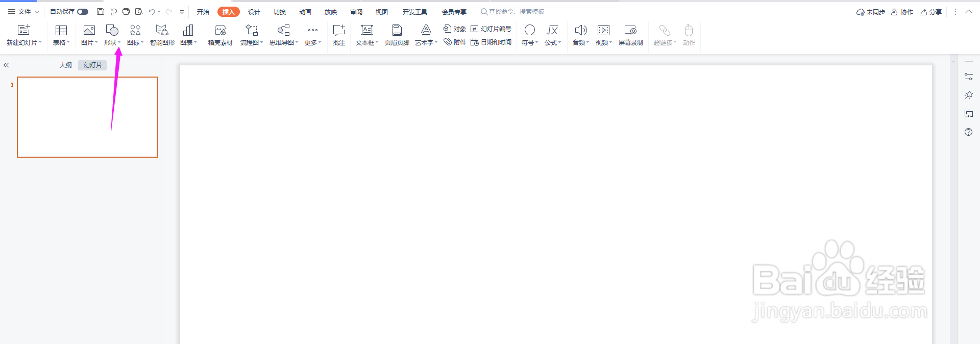Open More (更多) insert options

click(x=313, y=35)
